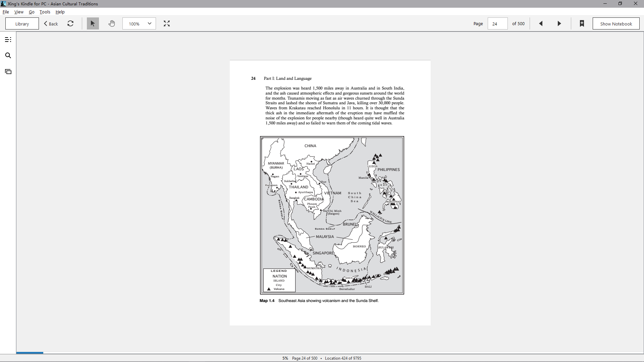Go to previous page arrow
644x362 pixels.
coord(541,23)
